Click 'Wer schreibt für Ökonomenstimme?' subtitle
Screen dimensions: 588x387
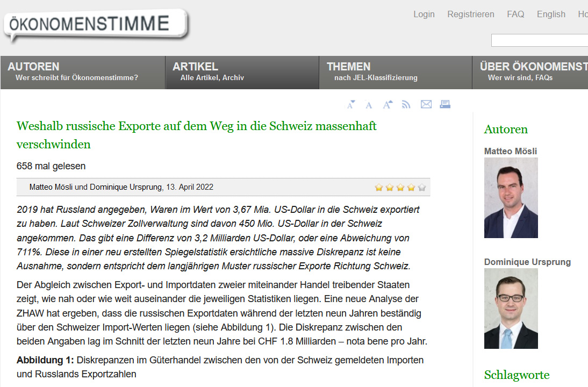[76, 77]
